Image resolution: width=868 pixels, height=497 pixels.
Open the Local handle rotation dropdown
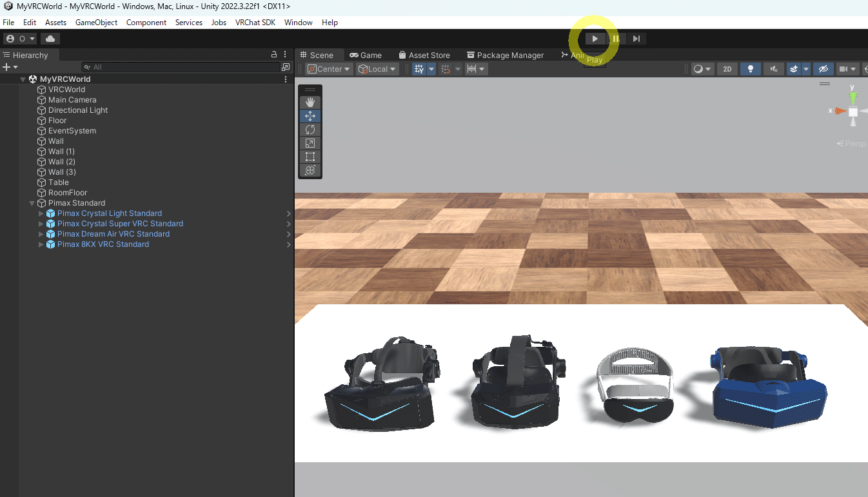[x=378, y=69]
